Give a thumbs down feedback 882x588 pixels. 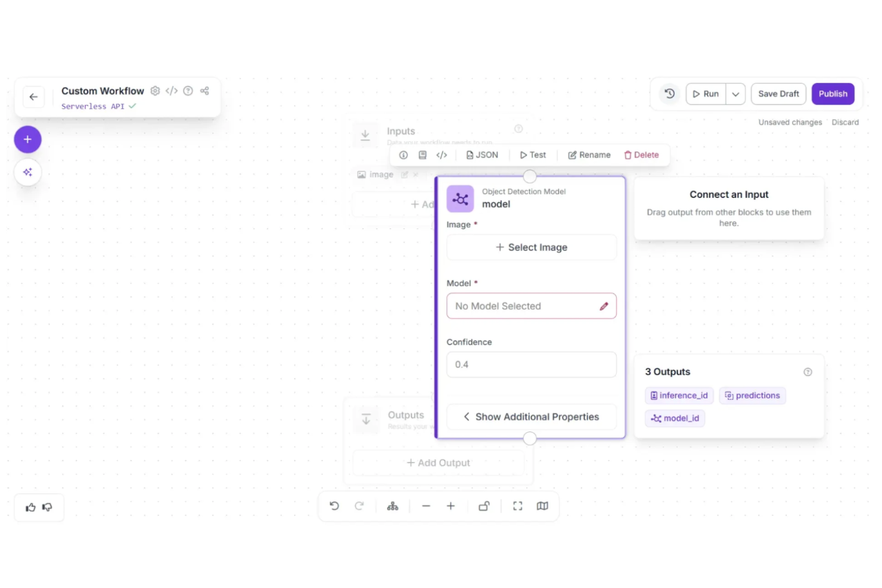[47, 507]
